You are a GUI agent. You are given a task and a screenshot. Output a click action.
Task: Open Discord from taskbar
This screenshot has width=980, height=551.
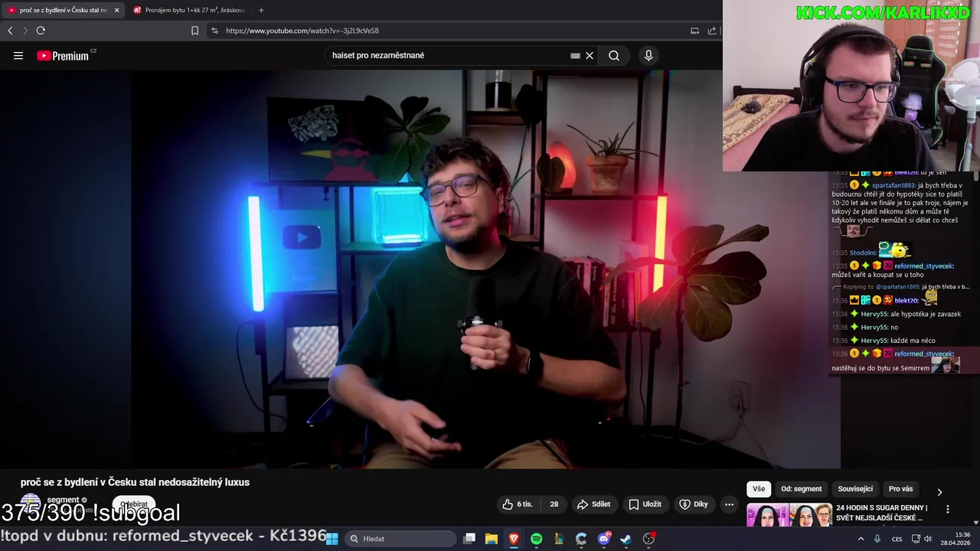[603, 539]
